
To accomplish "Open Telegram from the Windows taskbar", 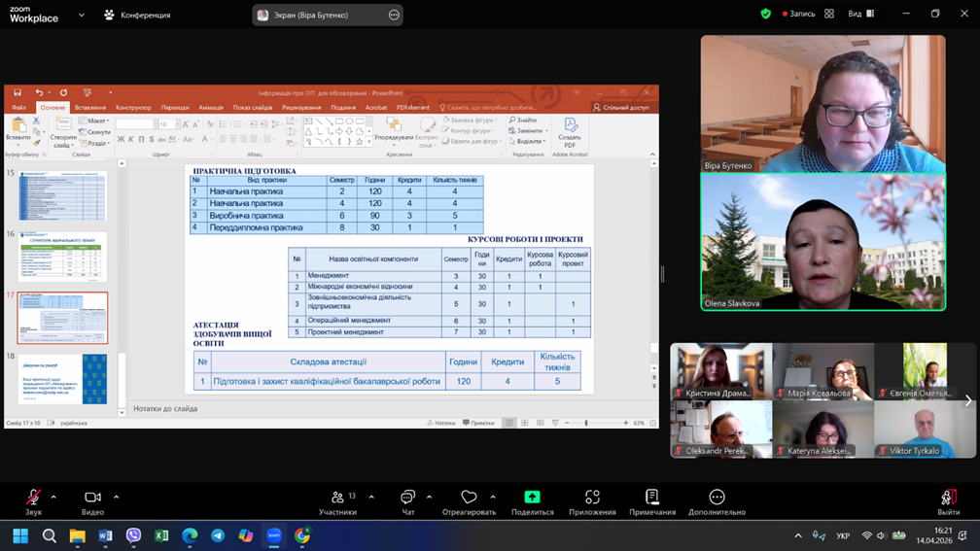I will [218, 535].
